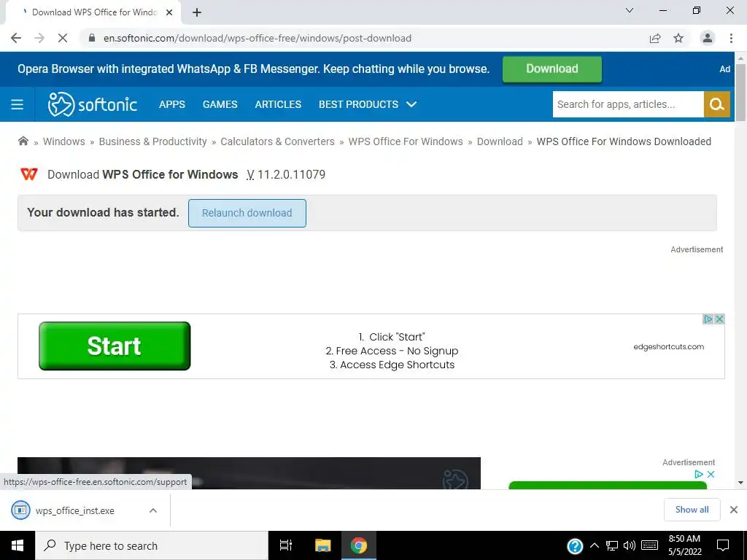747x560 pixels.
Task: Open AdChoices info on Start ad
Action: [708, 319]
